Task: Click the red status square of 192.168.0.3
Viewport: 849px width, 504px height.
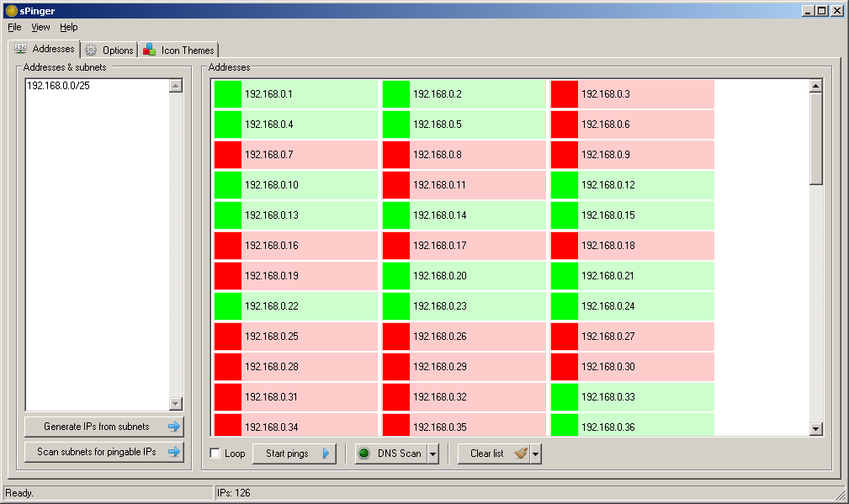Action: click(565, 94)
